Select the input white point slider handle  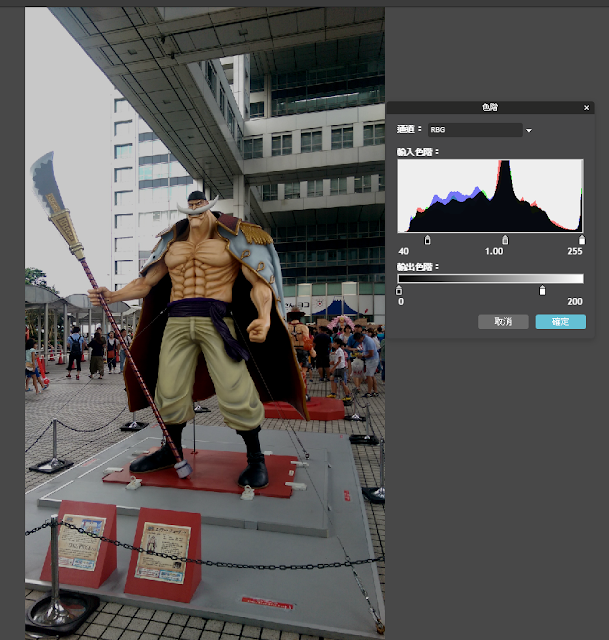point(582,240)
